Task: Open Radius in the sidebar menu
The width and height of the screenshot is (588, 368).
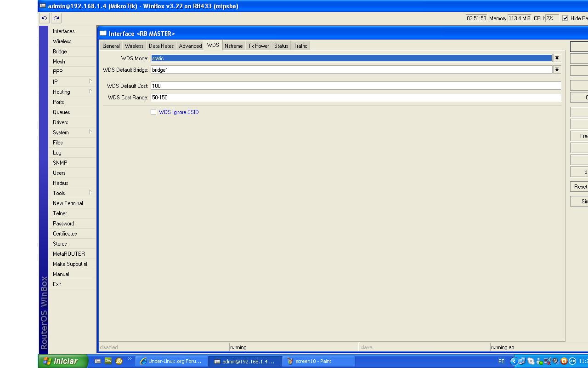Action: (x=73, y=183)
